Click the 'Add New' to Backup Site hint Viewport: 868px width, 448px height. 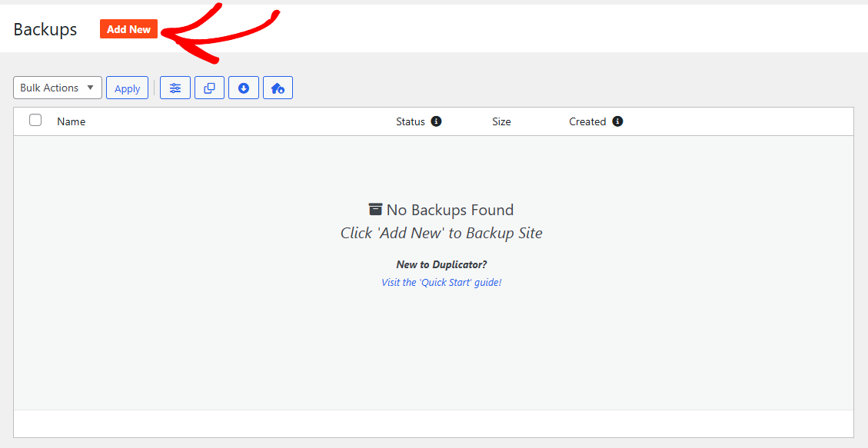[441, 233]
